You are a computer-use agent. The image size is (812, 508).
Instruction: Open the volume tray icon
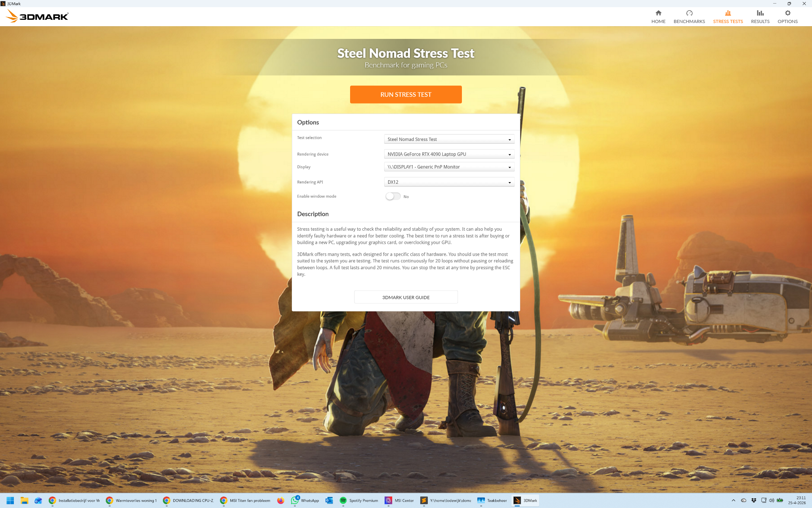point(772,500)
